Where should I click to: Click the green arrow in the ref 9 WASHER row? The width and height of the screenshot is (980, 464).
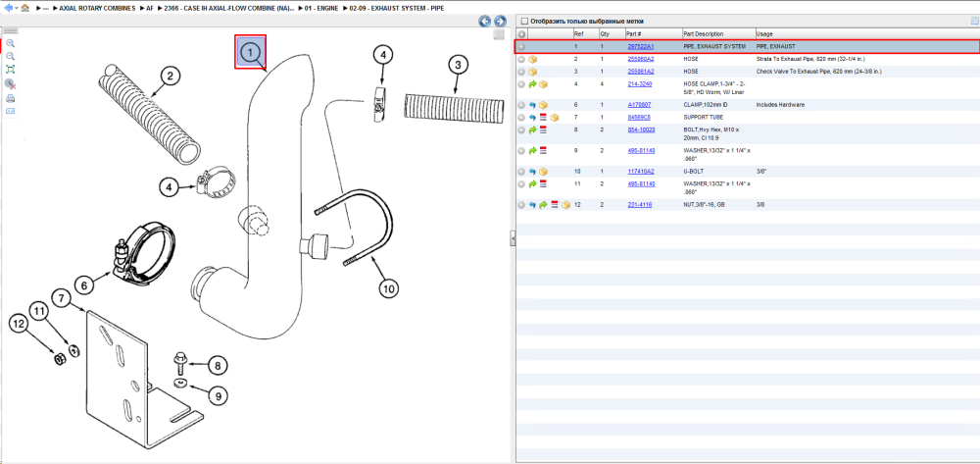(532, 150)
